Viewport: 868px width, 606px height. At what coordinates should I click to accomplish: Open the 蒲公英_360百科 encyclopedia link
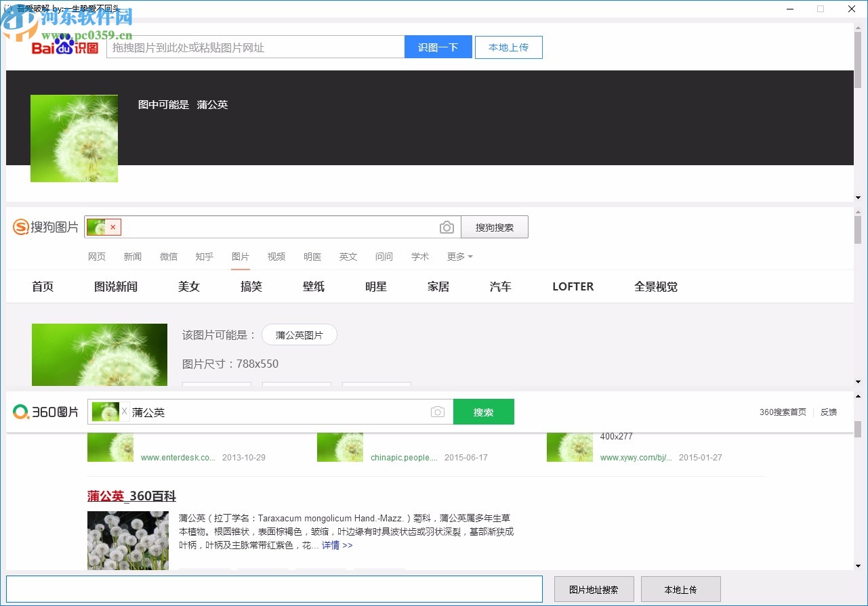point(131,496)
